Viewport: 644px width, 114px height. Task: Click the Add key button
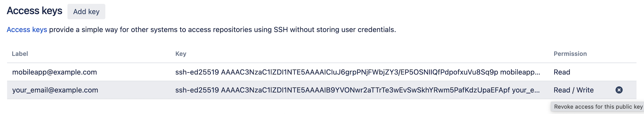pyautogui.click(x=86, y=11)
